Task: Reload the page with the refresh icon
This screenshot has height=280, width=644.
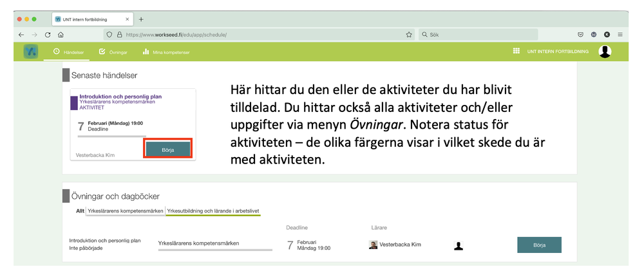Action: point(48,35)
